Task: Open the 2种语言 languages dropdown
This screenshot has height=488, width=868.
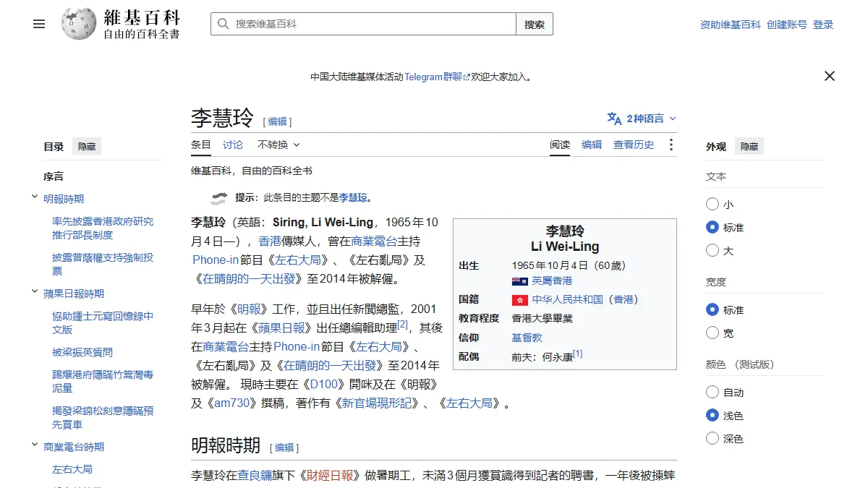Action: (x=642, y=119)
